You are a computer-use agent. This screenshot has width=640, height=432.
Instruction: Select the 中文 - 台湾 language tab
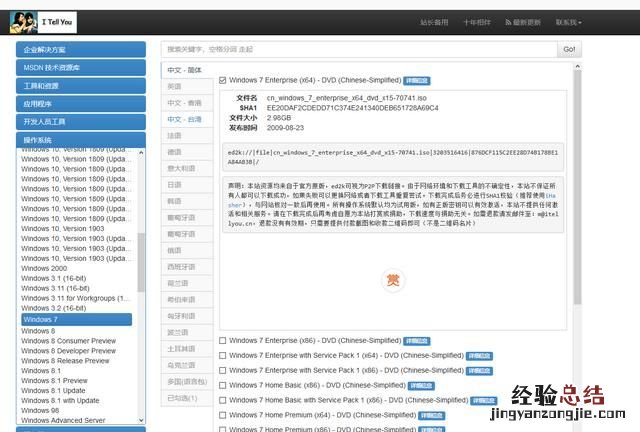point(184,119)
